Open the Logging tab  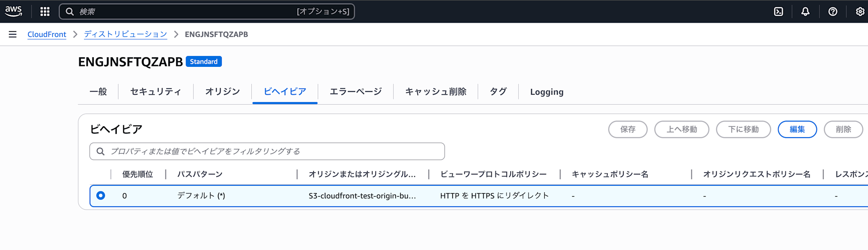[x=547, y=92]
